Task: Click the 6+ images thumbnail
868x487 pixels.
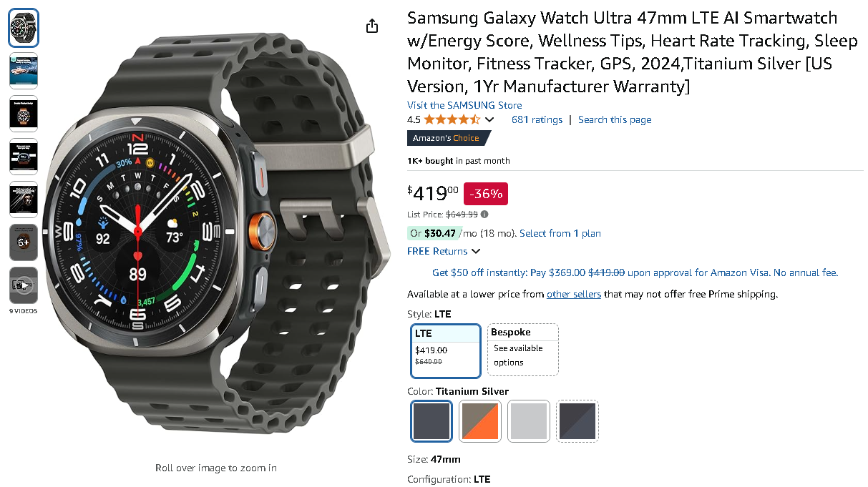Action: (x=24, y=242)
